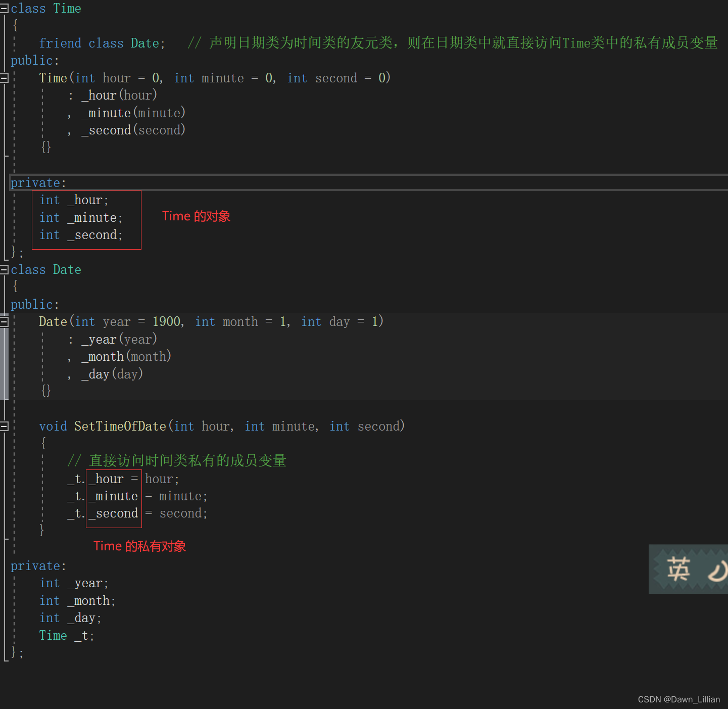Click the 'friend class Date' declaration

pyautogui.click(x=102, y=43)
